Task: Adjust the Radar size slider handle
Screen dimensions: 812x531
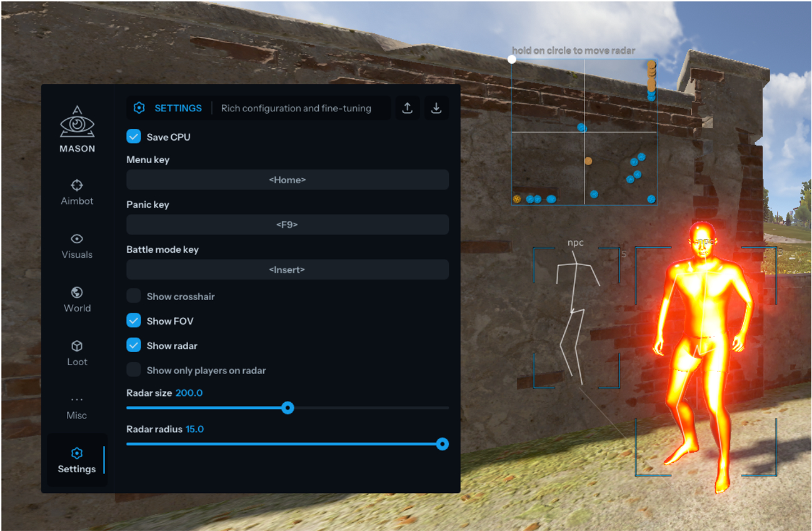Action: [288, 408]
